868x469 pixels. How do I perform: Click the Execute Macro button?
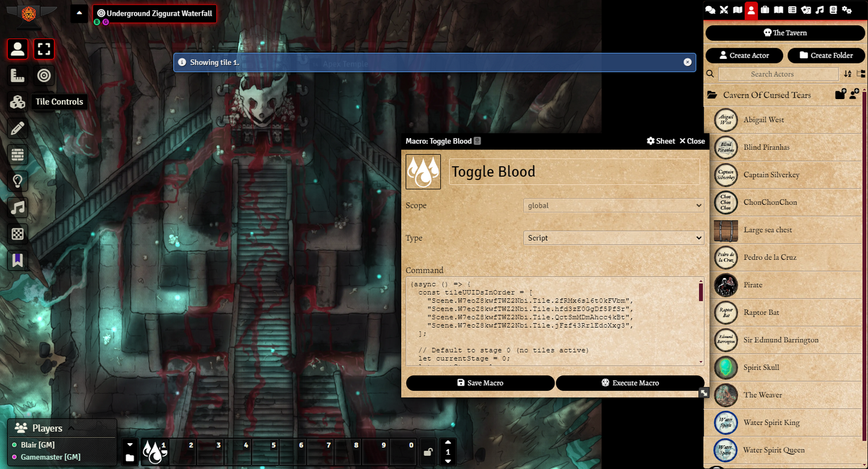point(630,383)
